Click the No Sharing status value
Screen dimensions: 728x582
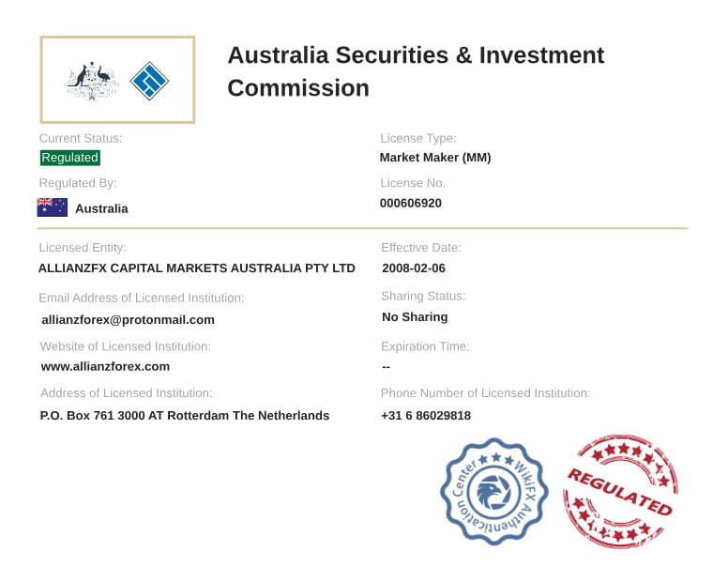[x=415, y=316]
